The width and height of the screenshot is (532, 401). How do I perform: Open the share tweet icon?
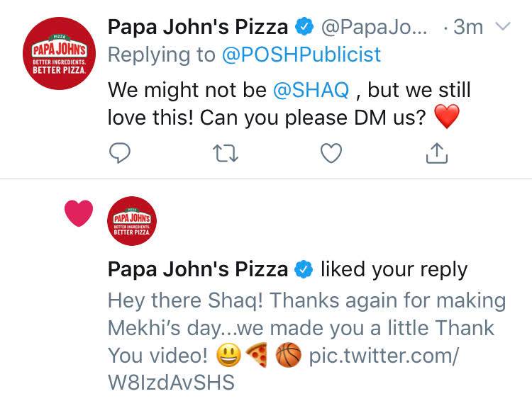437,153
